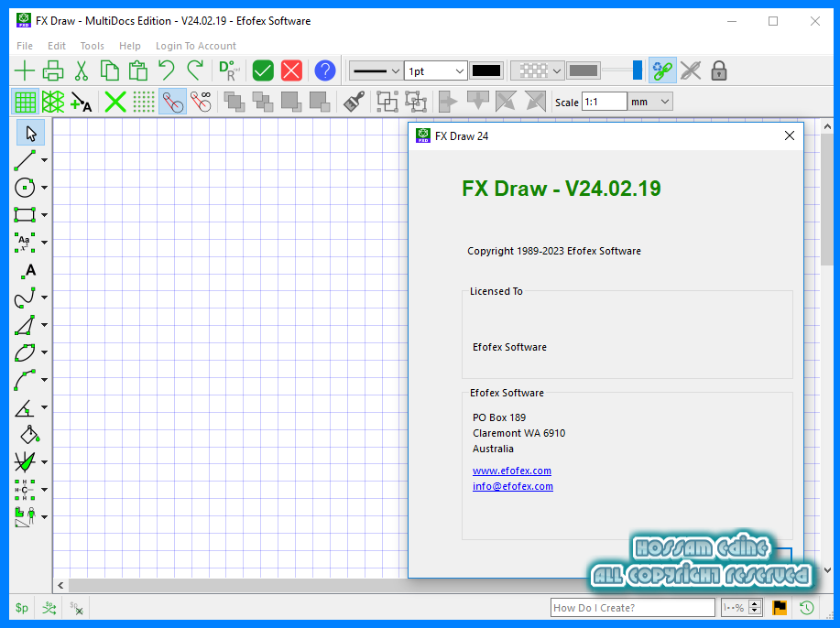Click the Scale 1:1 input field
Image resolution: width=840 pixels, height=628 pixels.
604,102
